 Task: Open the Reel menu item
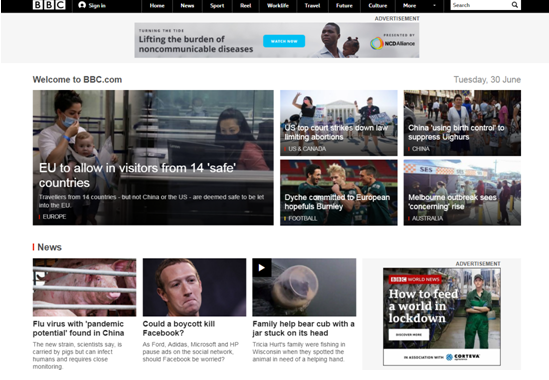pyautogui.click(x=246, y=6)
